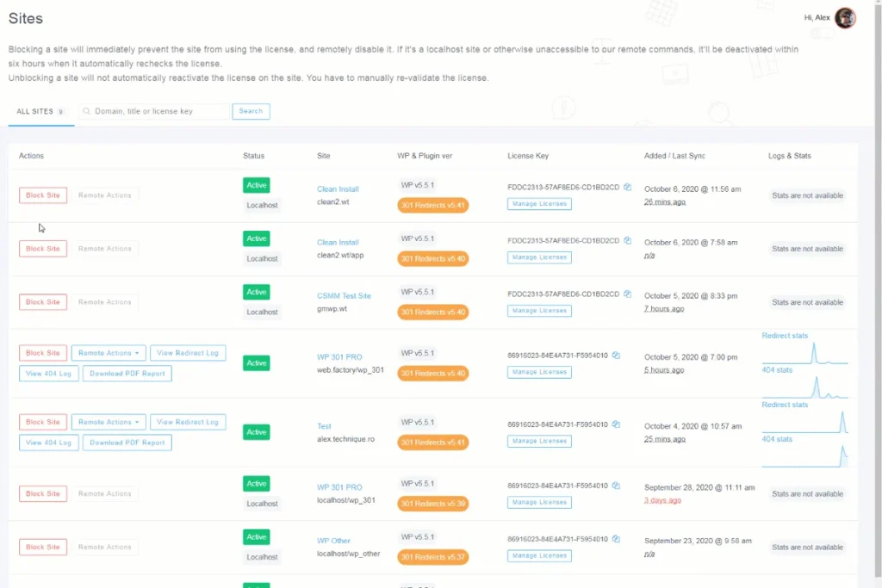Viewport: 882px width, 588px height.
Task: Copy license key for clean2.wt/app site
Action: [x=628, y=240]
